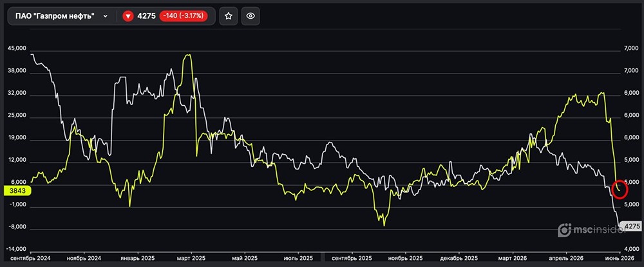The height and width of the screenshot is (267, 644).
Task: Click the апрель 2026 timeline label
Action: pyautogui.click(x=566, y=259)
